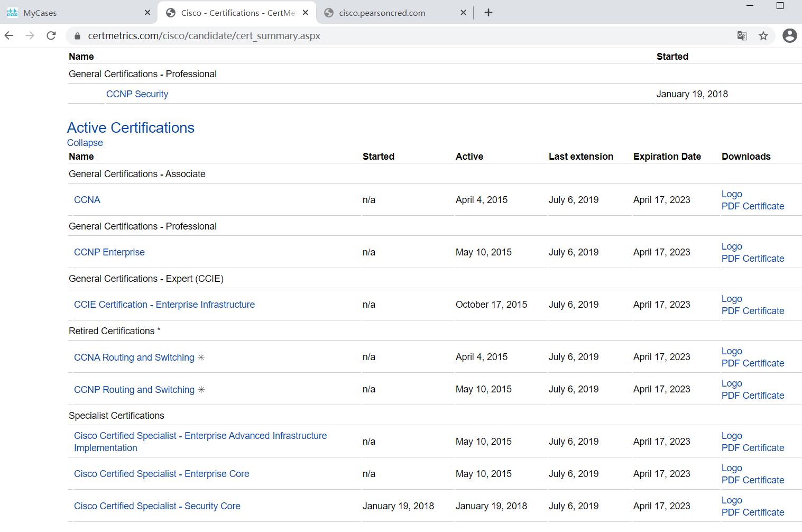Image resolution: width=802 pixels, height=532 pixels.
Task: Open the Chrome profile avatar
Action: [790, 35]
